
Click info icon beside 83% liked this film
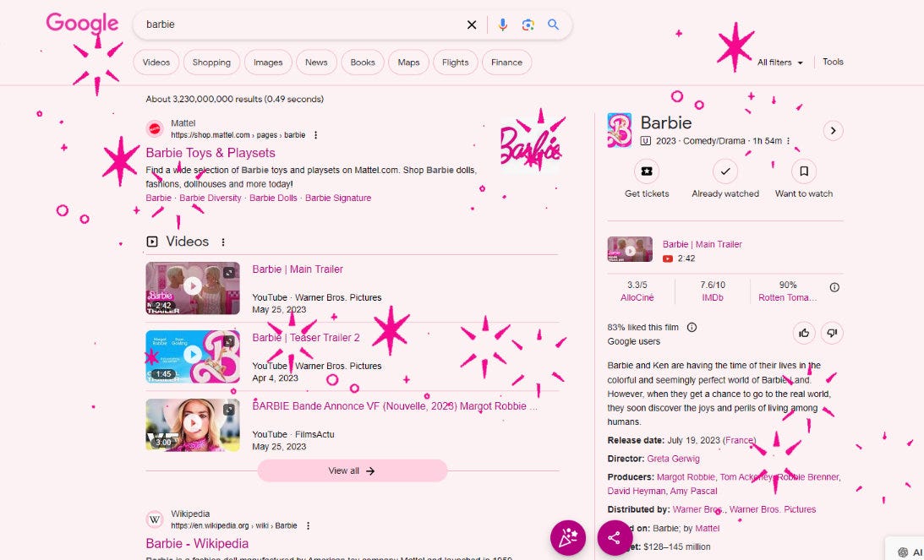tap(692, 328)
